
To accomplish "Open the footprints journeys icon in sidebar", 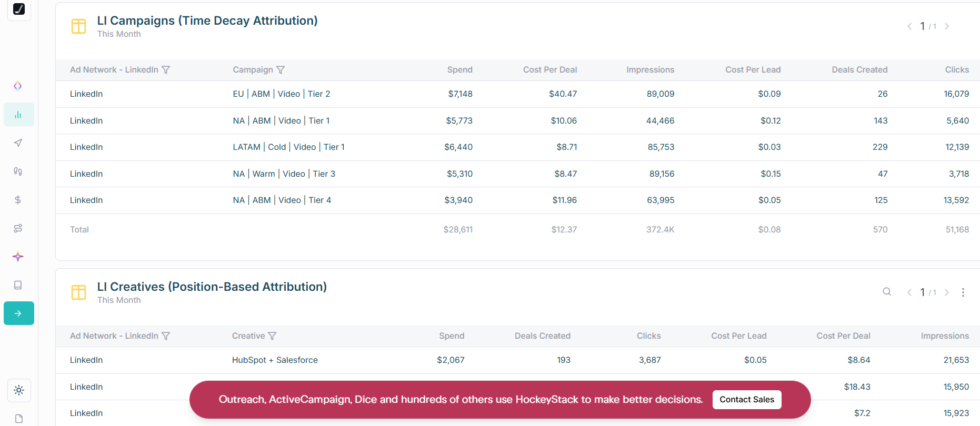I will pos(18,171).
